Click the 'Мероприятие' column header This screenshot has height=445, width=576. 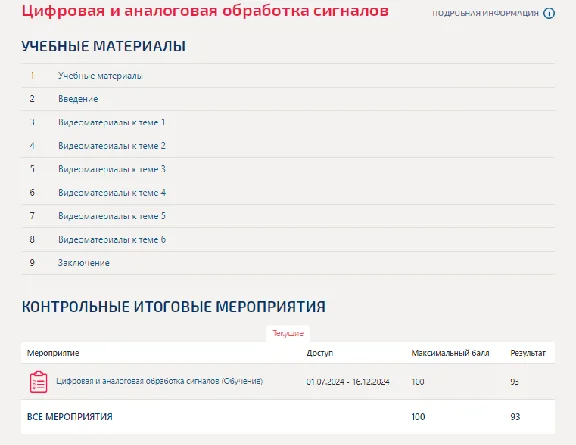tap(53, 353)
